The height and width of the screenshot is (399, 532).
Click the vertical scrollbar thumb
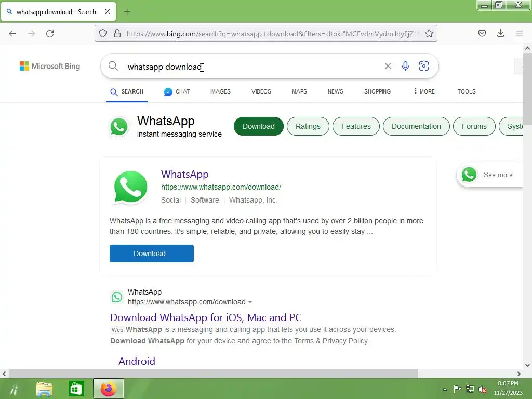point(528,89)
